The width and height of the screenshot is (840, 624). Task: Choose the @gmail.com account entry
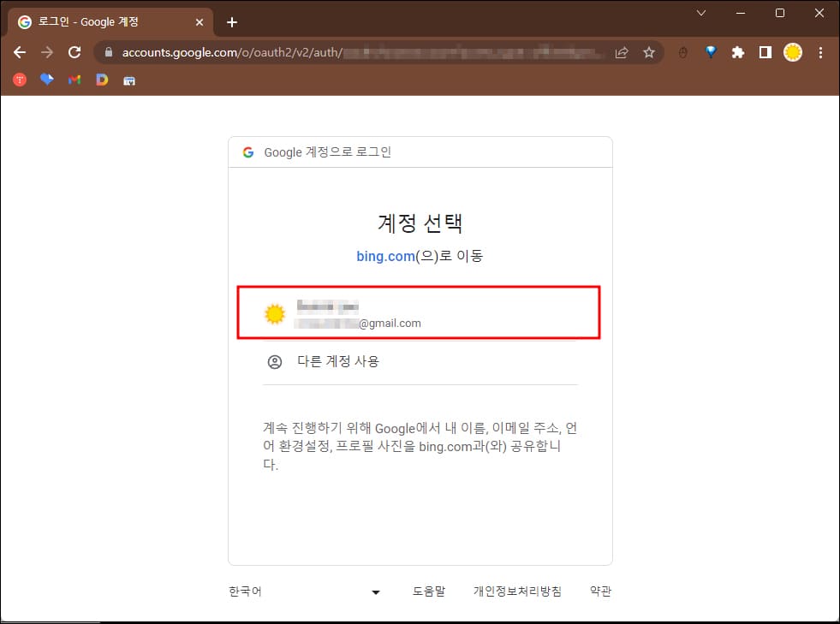[x=419, y=312]
